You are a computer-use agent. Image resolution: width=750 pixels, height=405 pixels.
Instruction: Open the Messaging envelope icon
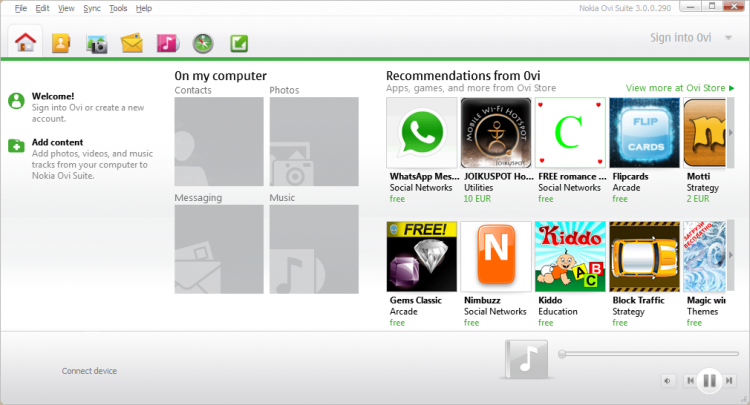tap(132, 43)
